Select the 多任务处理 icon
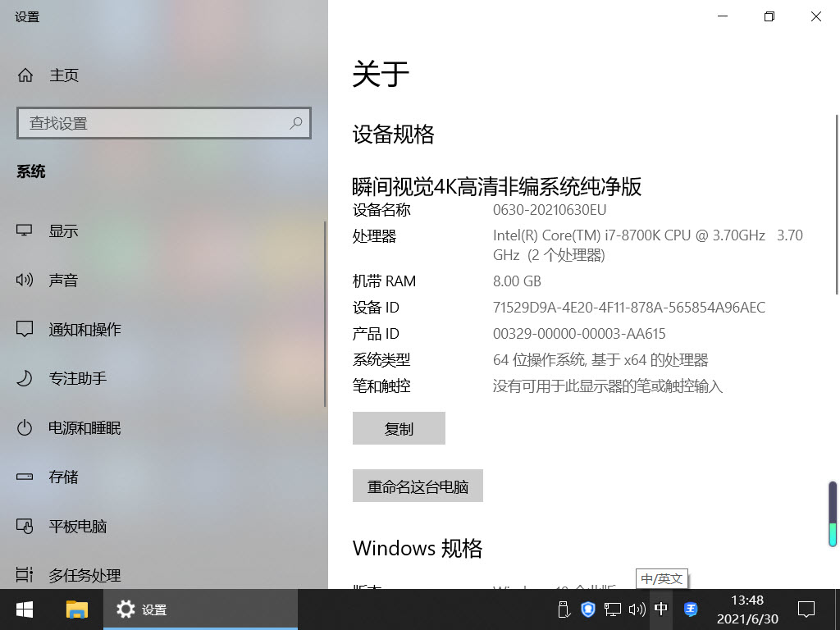The image size is (840, 630). tap(24, 575)
